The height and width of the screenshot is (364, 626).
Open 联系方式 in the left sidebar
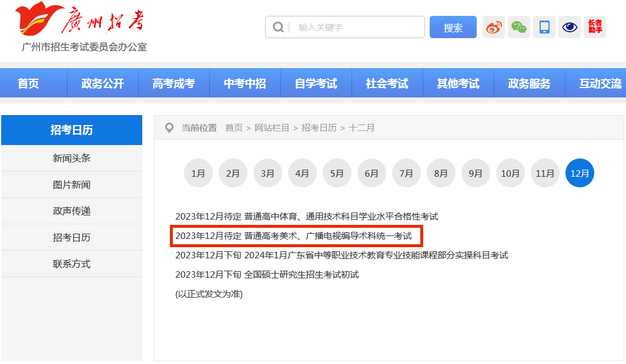point(72,264)
